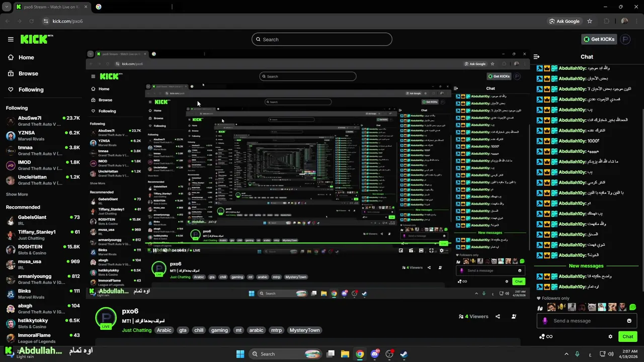Click the user icon next to share

click(514, 316)
